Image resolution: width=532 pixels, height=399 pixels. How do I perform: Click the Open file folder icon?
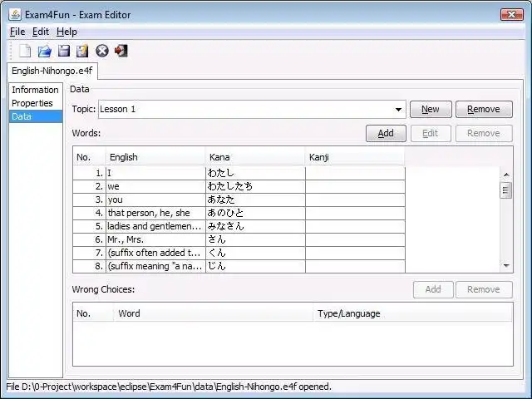pos(44,51)
